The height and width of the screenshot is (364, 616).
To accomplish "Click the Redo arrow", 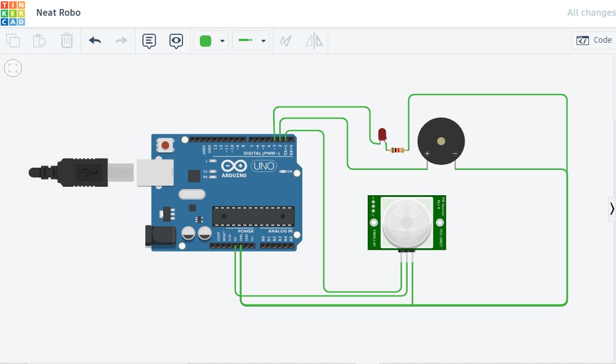I will [121, 41].
